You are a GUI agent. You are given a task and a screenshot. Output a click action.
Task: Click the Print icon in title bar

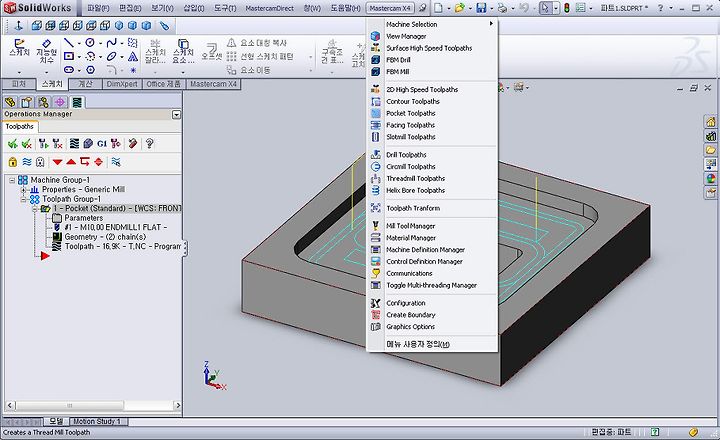point(503,8)
